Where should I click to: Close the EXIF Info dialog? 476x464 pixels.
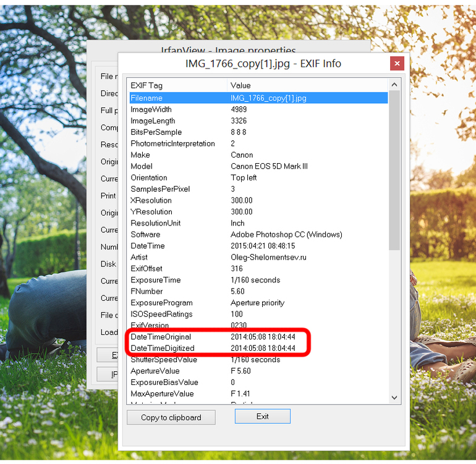(x=397, y=64)
